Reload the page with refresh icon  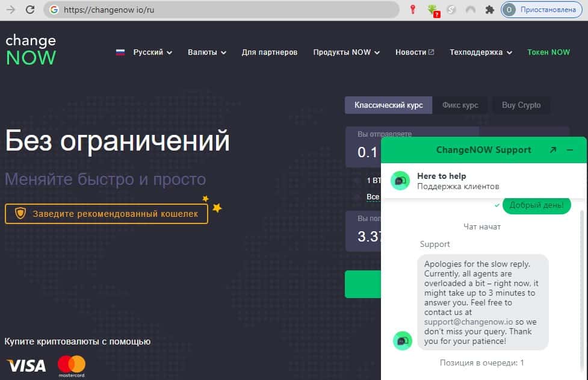click(x=30, y=10)
